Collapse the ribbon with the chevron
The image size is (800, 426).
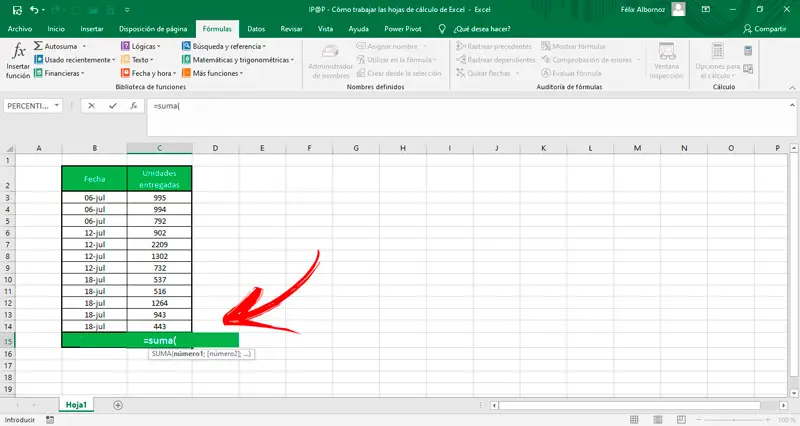[792, 88]
